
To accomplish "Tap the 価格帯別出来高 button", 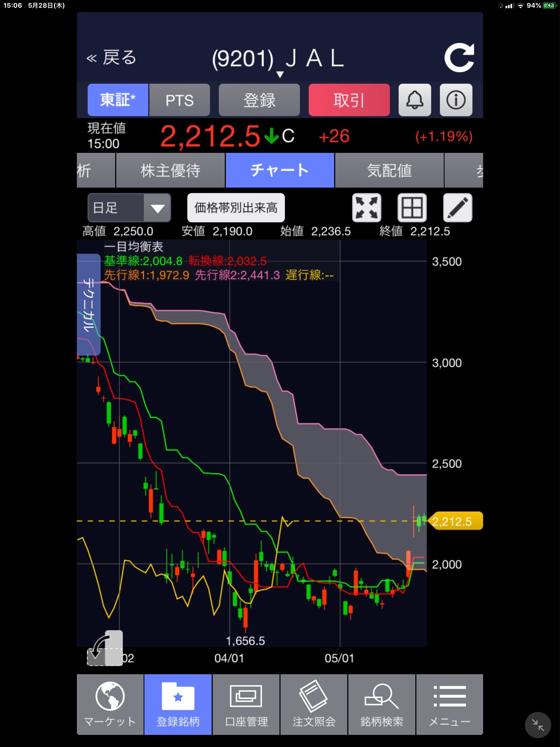I will click(x=236, y=208).
